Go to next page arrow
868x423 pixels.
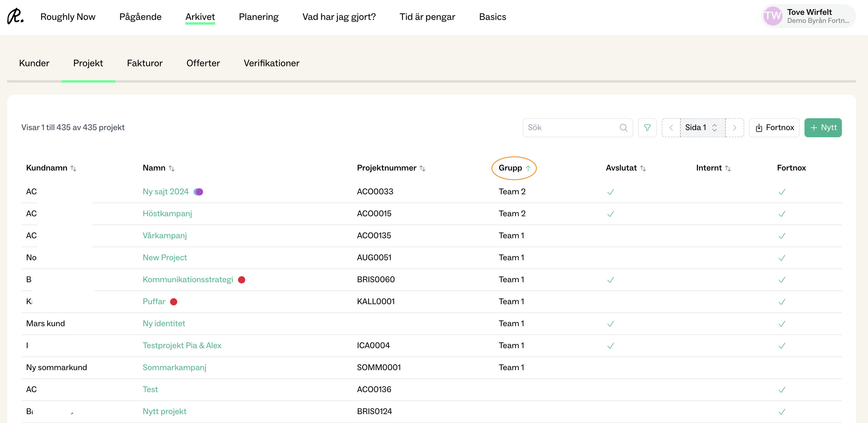pyautogui.click(x=734, y=128)
